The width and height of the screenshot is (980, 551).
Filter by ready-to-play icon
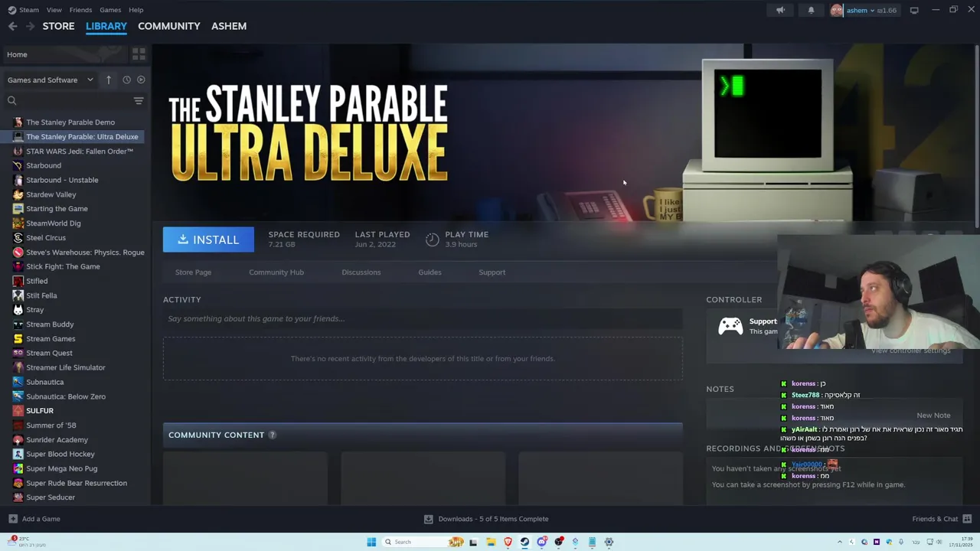[141, 80]
